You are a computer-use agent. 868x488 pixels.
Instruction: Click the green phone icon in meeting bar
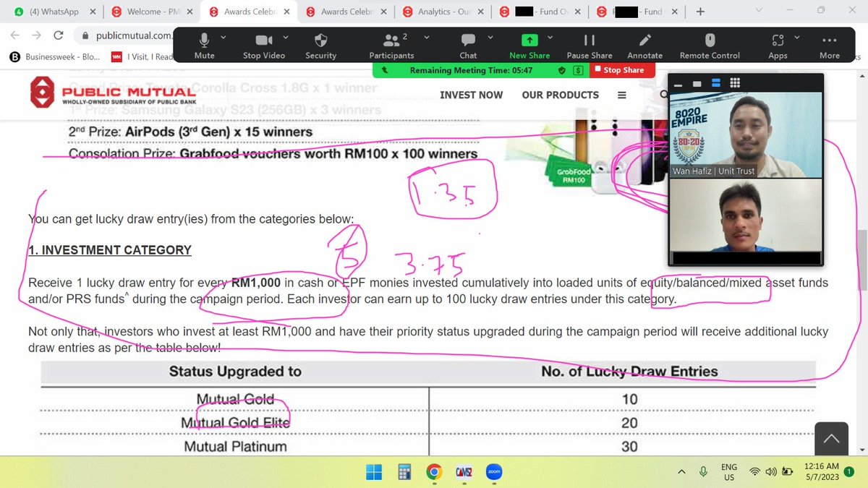tap(386, 70)
